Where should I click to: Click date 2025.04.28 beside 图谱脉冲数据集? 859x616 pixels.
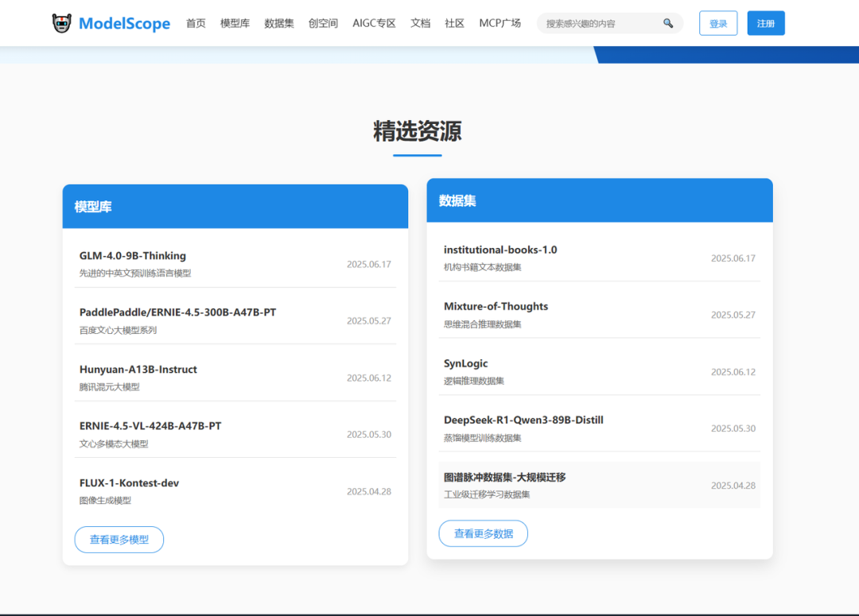click(x=733, y=486)
